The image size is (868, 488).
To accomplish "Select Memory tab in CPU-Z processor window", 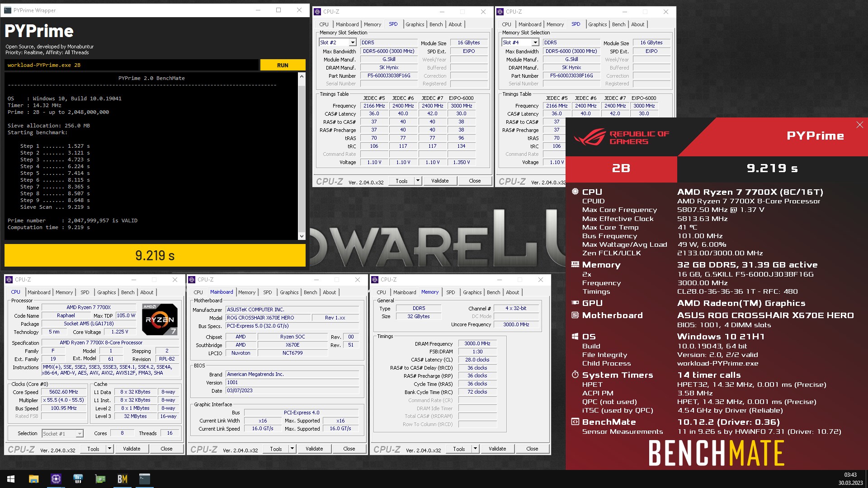I will pos(64,292).
